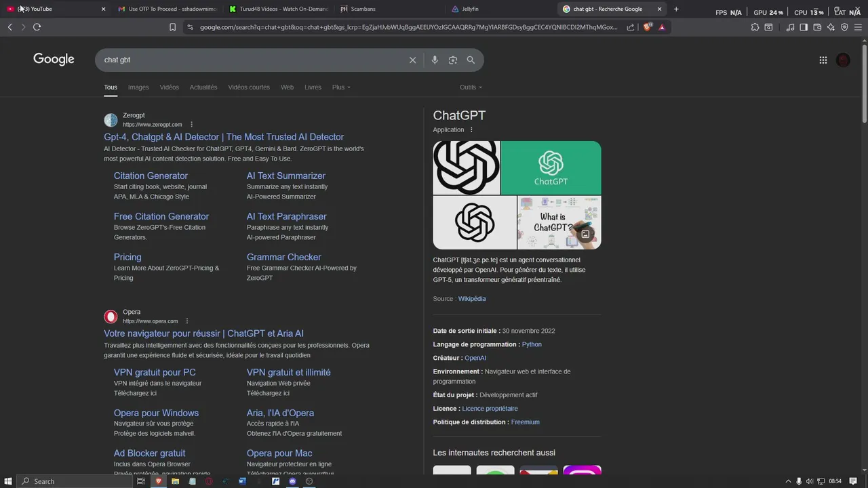Open the Citation Generator sitelink
The image size is (868, 488).
(x=151, y=176)
